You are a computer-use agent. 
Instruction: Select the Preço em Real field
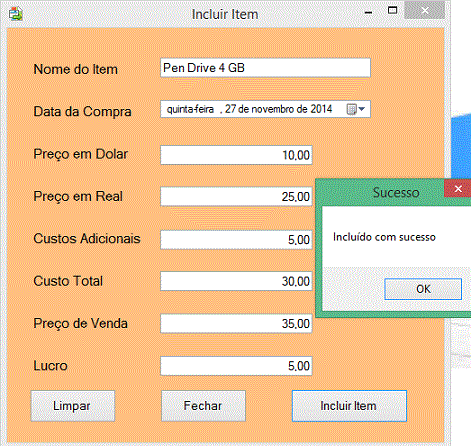(x=236, y=196)
